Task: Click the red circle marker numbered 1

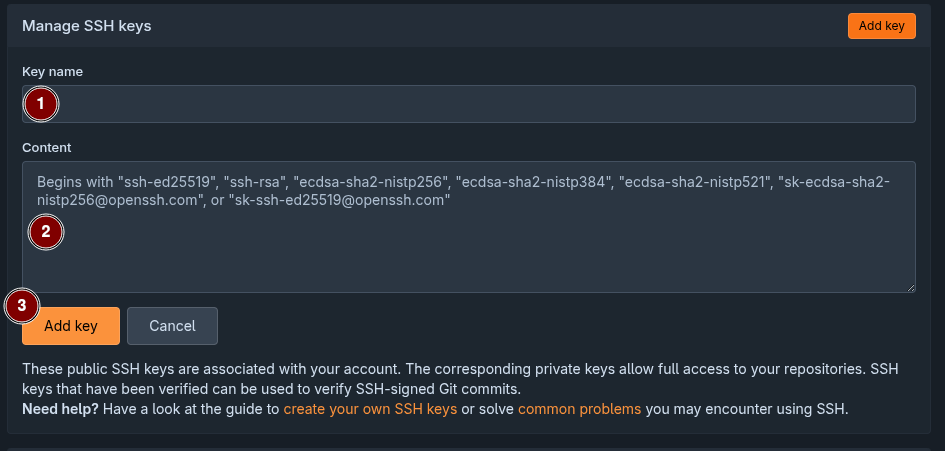Action: (40, 103)
